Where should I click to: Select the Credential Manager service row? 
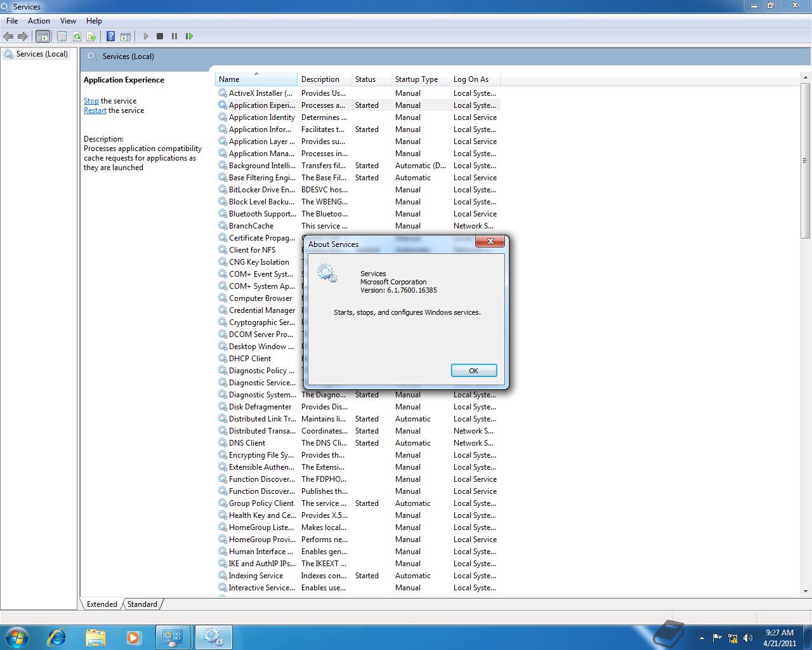260,310
